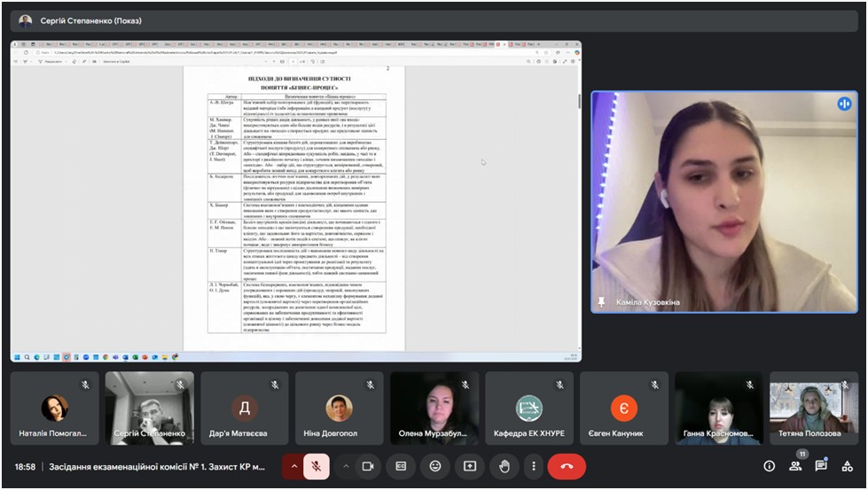The height and width of the screenshot is (490, 868).
Task: Turn on the camera
Action: tap(368, 466)
